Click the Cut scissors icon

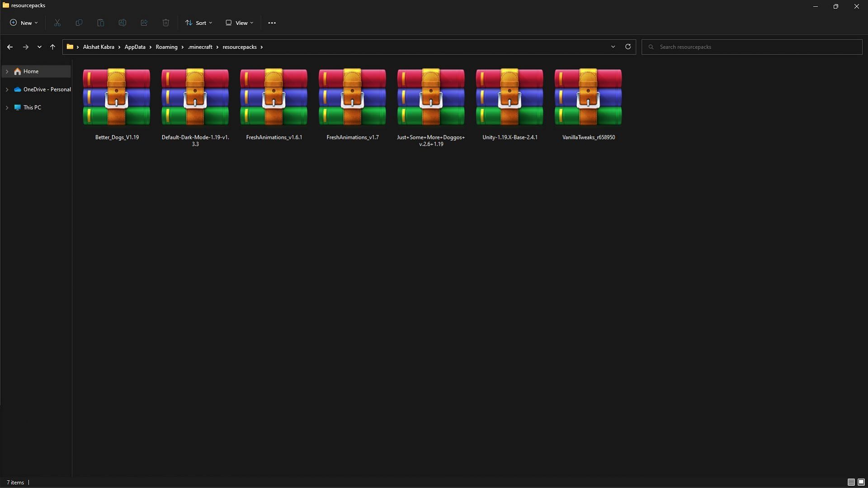[x=57, y=23]
